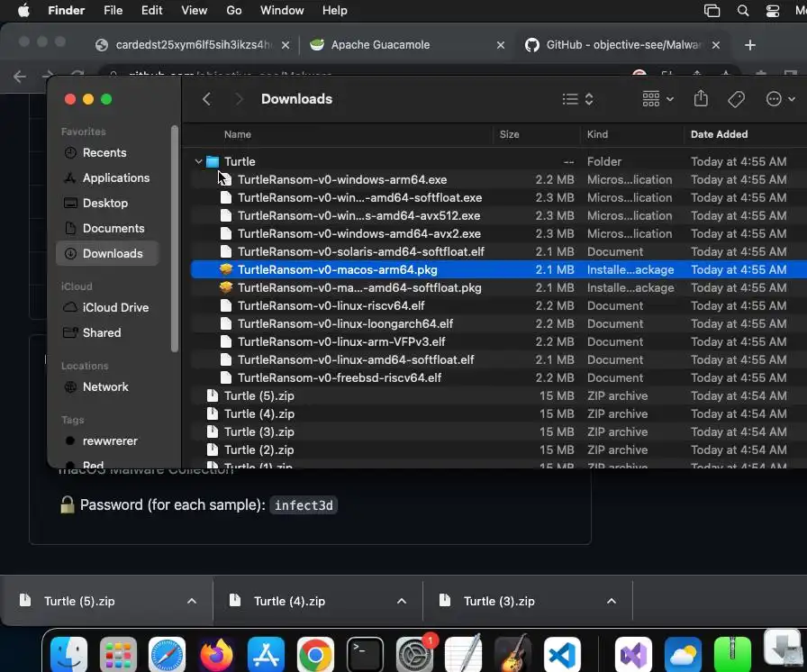Sort by the Date Added column header
Image resolution: width=807 pixels, height=672 pixels.
pyautogui.click(x=719, y=134)
